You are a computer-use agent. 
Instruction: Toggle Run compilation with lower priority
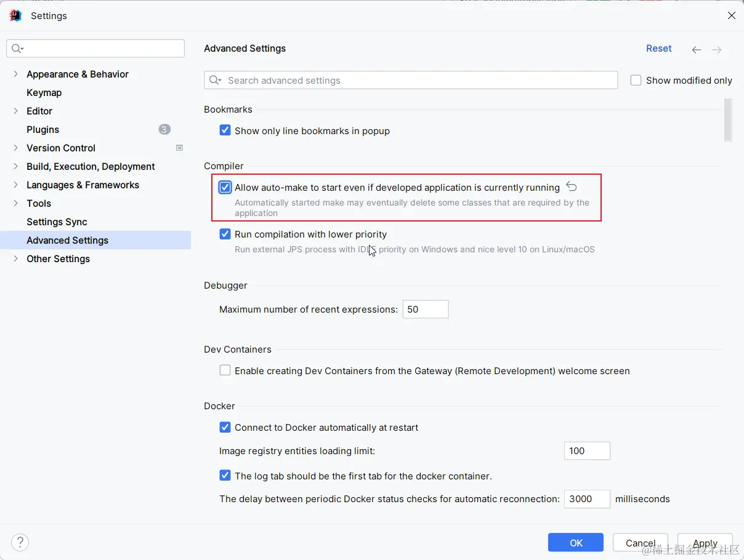coord(225,234)
